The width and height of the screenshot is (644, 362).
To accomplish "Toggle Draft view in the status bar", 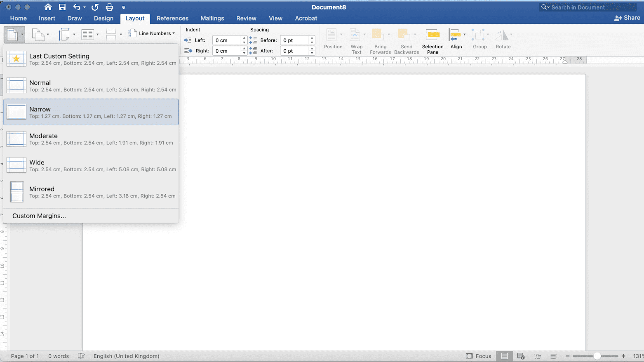I will coord(554,356).
